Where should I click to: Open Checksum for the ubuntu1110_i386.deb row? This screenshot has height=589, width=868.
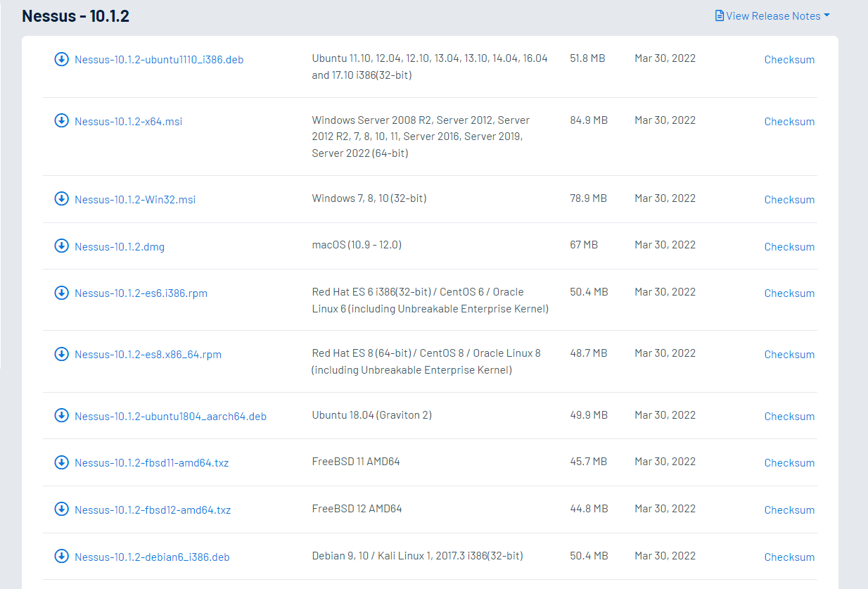789,60
